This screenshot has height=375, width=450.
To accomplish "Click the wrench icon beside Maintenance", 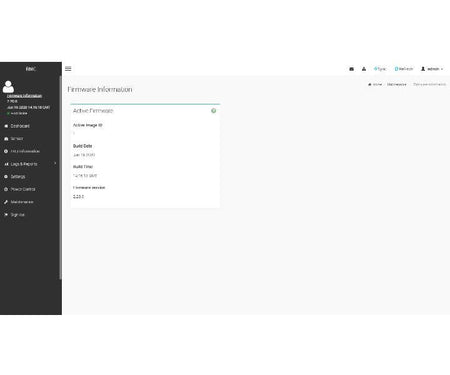I will pos(6,202).
